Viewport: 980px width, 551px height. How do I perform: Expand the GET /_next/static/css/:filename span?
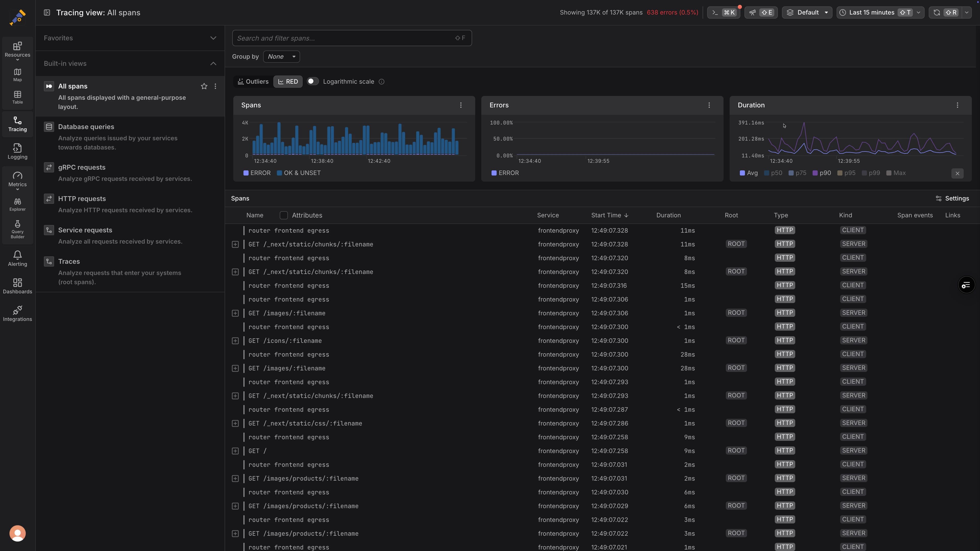pos(235,423)
